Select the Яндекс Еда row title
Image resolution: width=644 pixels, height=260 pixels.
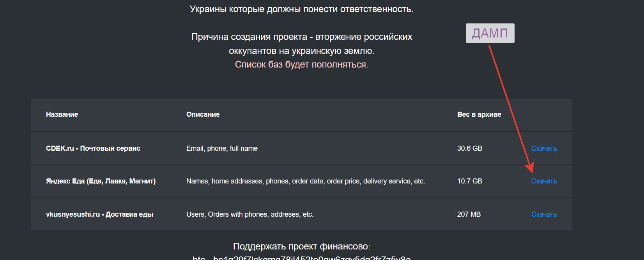[101, 181]
